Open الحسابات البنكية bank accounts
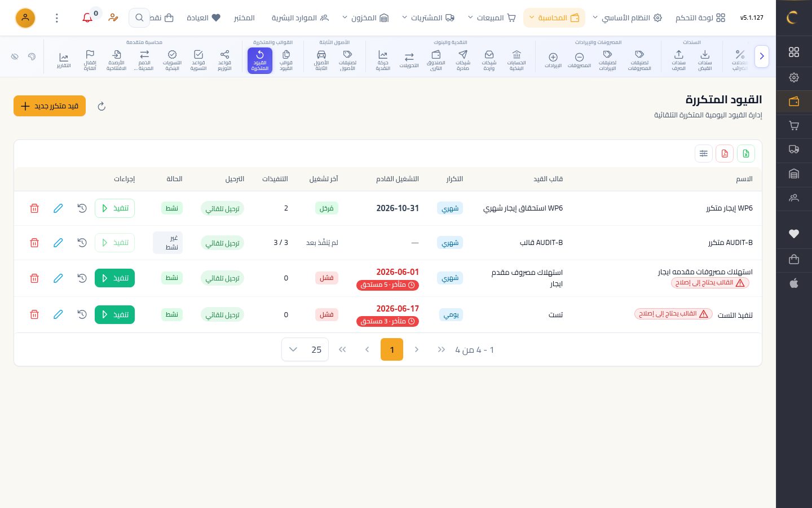Viewport: 812px width, 508px height. pyautogui.click(x=517, y=60)
